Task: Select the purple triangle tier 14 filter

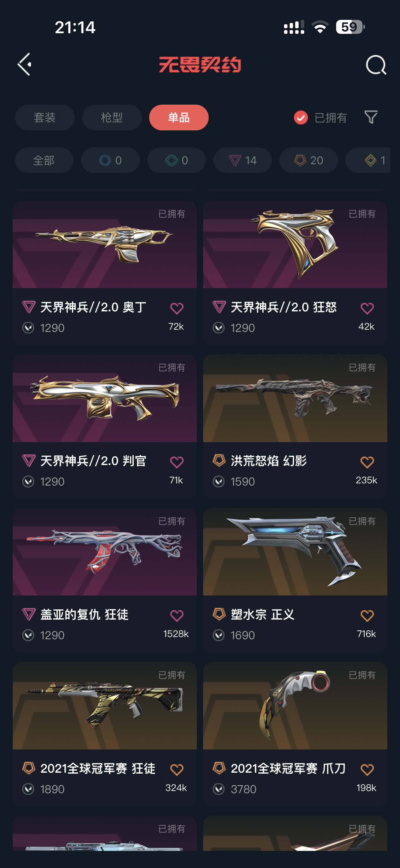Action: click(242, 160)
